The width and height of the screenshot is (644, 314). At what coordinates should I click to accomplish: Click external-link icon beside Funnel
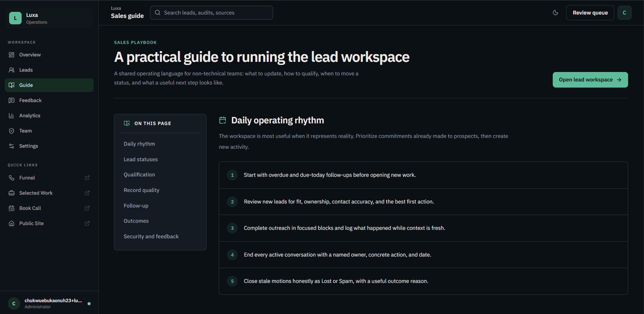(x=87, y=178)
